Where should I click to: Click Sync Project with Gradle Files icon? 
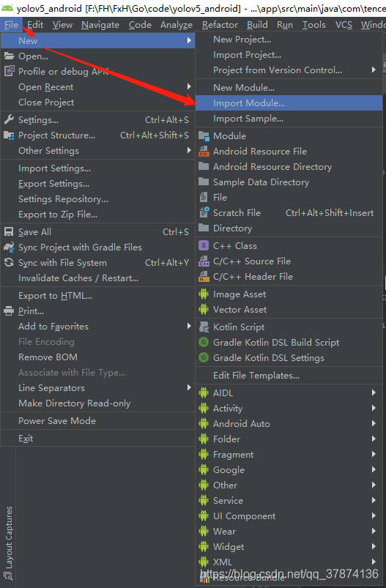point(9,247)
